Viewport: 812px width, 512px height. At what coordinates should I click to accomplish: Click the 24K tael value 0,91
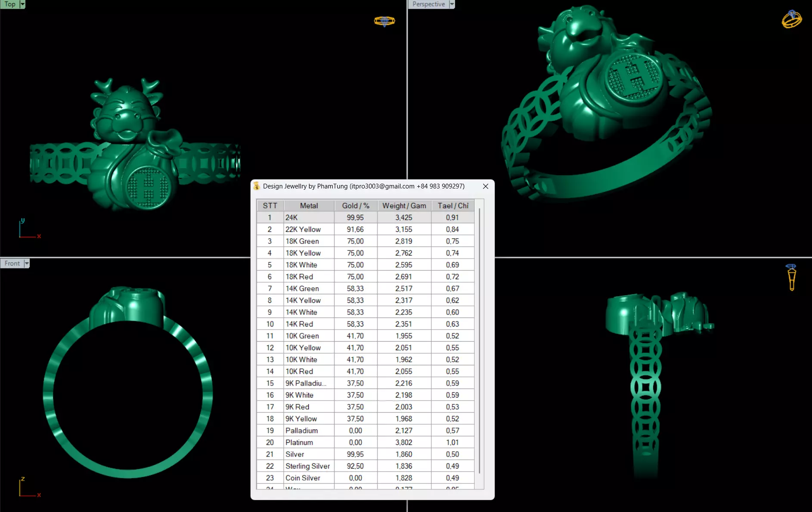(x=452, y=218)
